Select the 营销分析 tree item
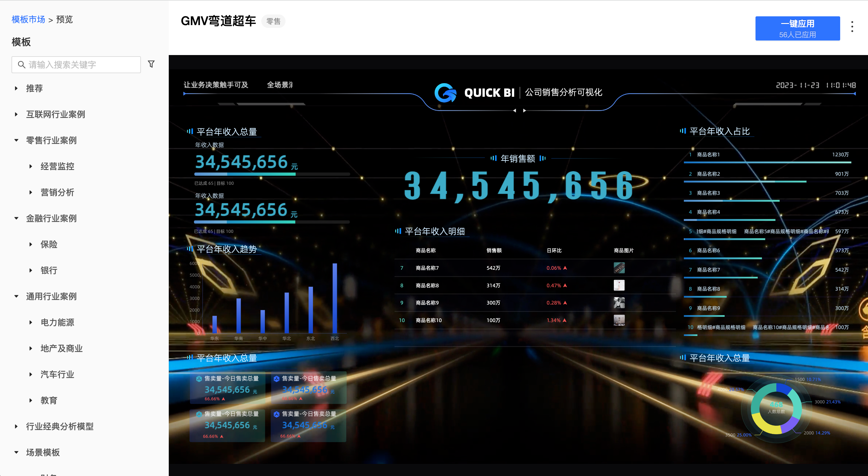This screenshot has width=868, height=476. click(x=57, y=192)
